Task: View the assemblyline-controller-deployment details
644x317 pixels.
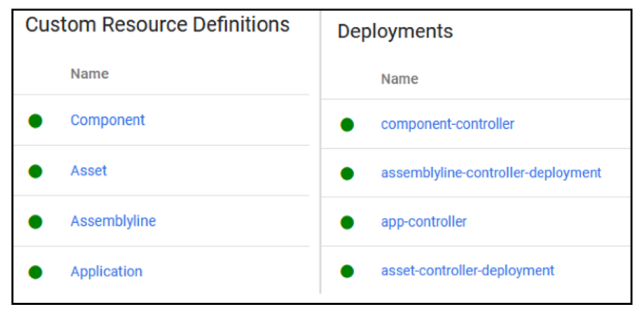Action: point(491,173)
